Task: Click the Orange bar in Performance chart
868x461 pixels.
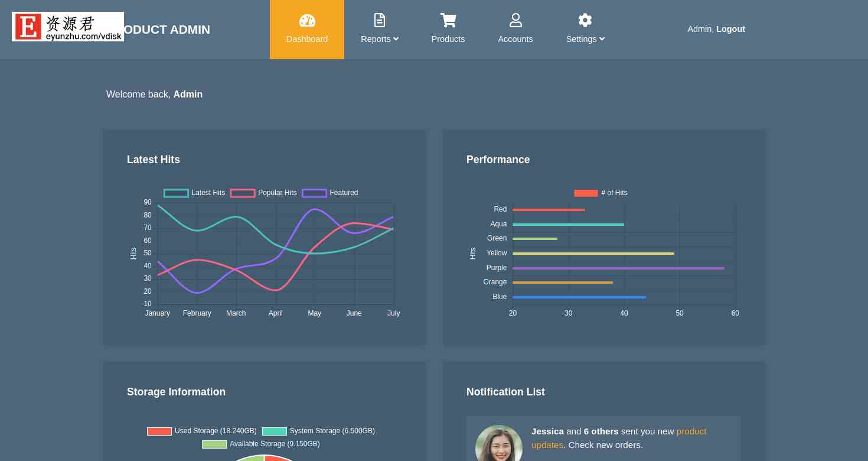Action: (x=563, y=283)
